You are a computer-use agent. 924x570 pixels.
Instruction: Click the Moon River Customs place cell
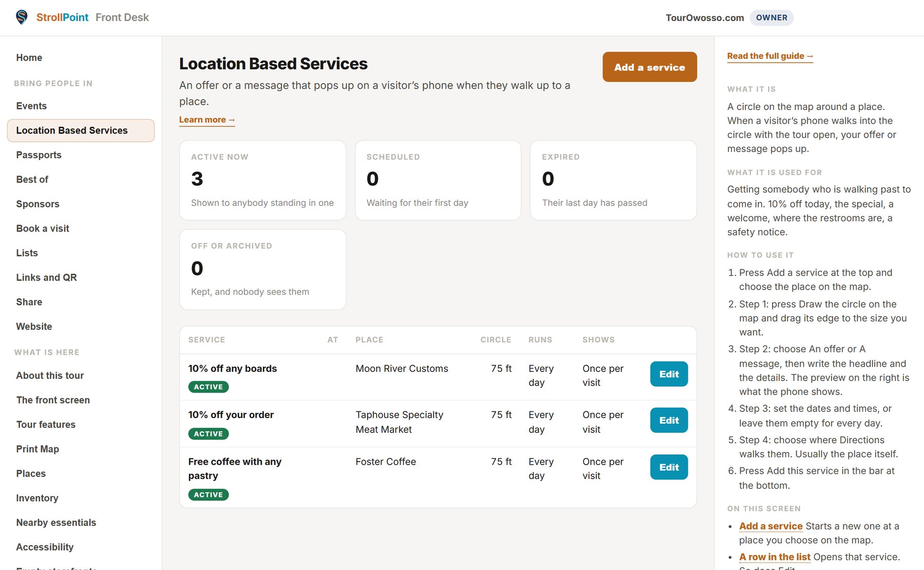402,369
